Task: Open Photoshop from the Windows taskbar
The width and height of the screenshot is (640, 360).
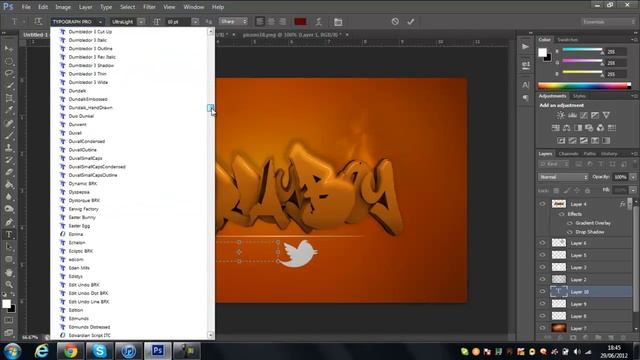Action: coord(158,351)
